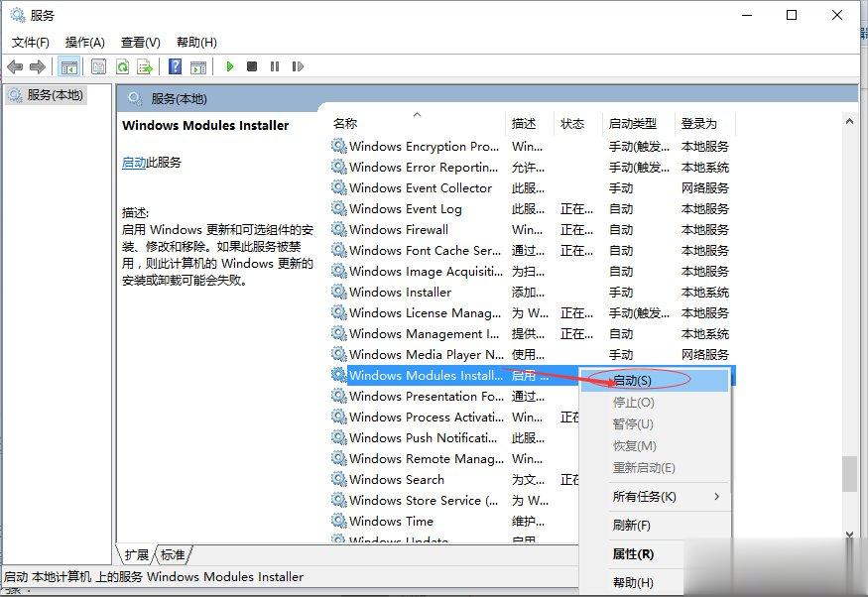Open the 查看(V) menu
The image size is (868, 597).
tap(141, 42)
